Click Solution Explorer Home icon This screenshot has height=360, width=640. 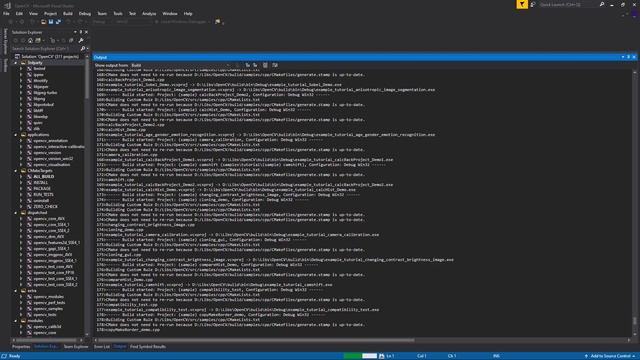coord(30,40)
